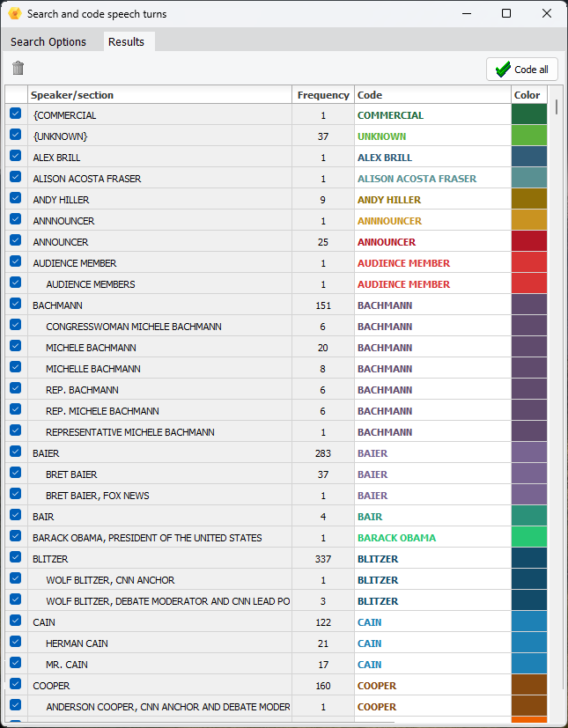The image size is (568, 728).
Task: Select the BACHMANN speaker row
Action: click(x=276, y=305)
